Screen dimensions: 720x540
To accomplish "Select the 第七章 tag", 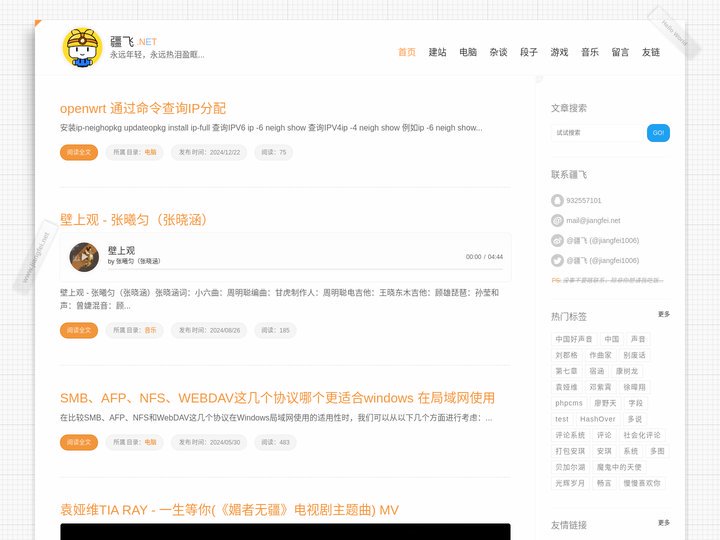I will click(x=566, y=371).
